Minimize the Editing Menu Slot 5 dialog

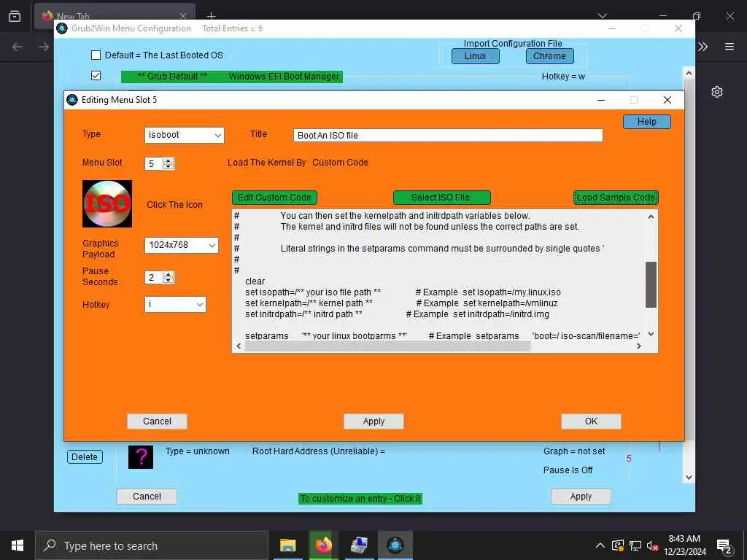click(x=601, y=100)
